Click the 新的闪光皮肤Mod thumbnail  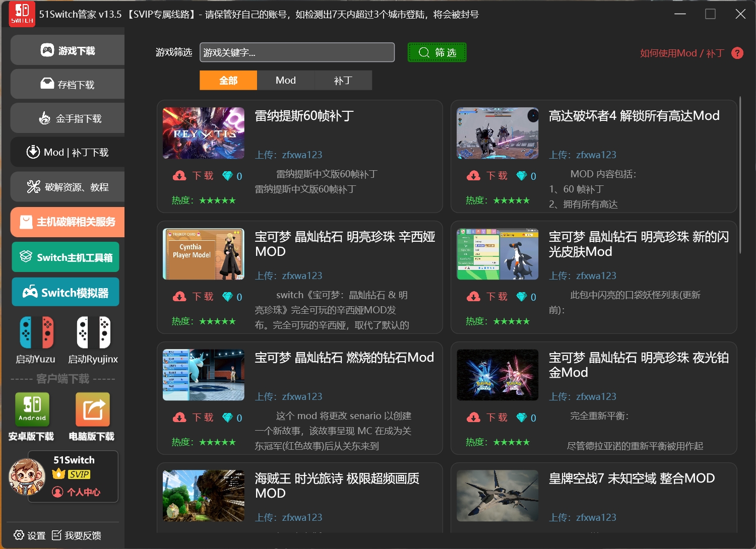pos(497,254)
